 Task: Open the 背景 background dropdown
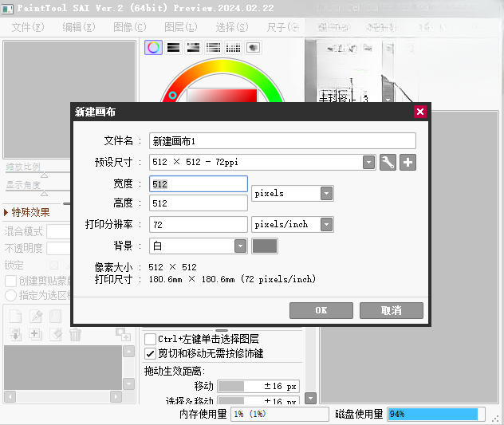(x=240, y=246)
